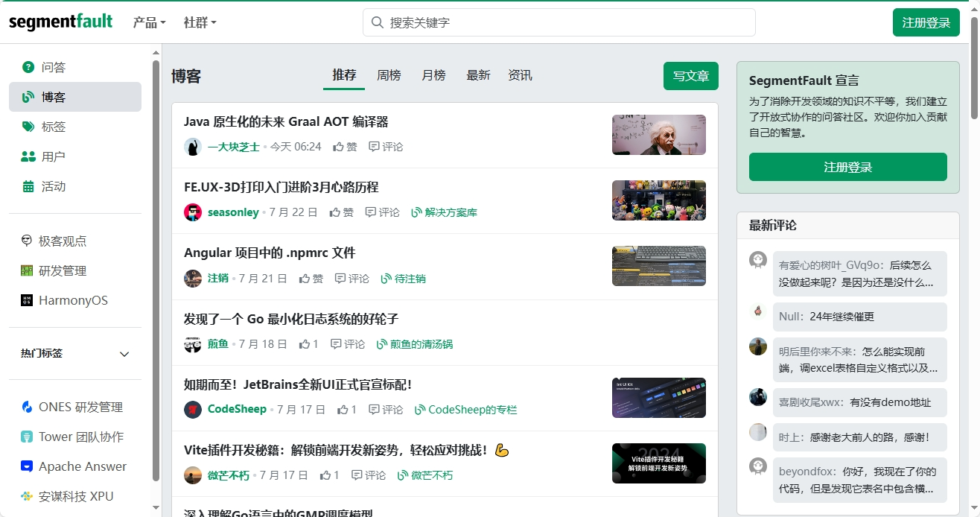Open the comment 时上：感谢老大前人的路

(x=860, y=437)
